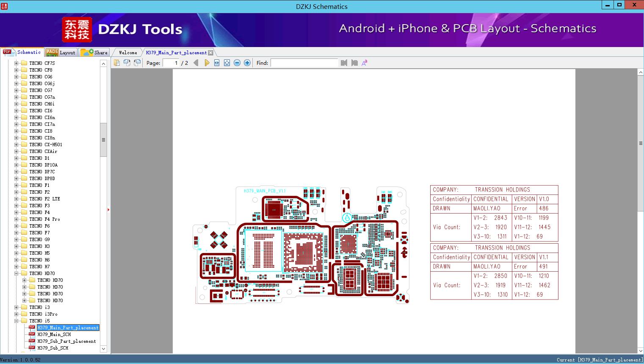The image size is (644, 364).
Task: Expand the TECNO CF7S folder
Action: pos(17,63)
